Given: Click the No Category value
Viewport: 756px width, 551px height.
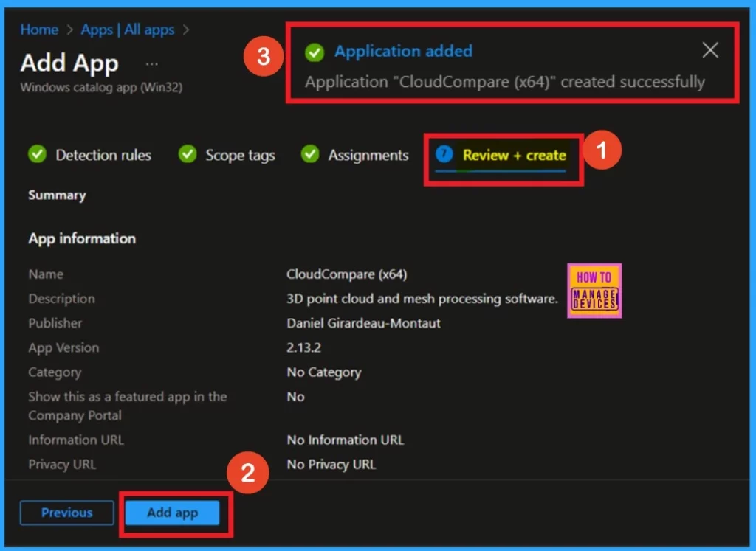Looking at the screenshot, I should tap(324, 372).
